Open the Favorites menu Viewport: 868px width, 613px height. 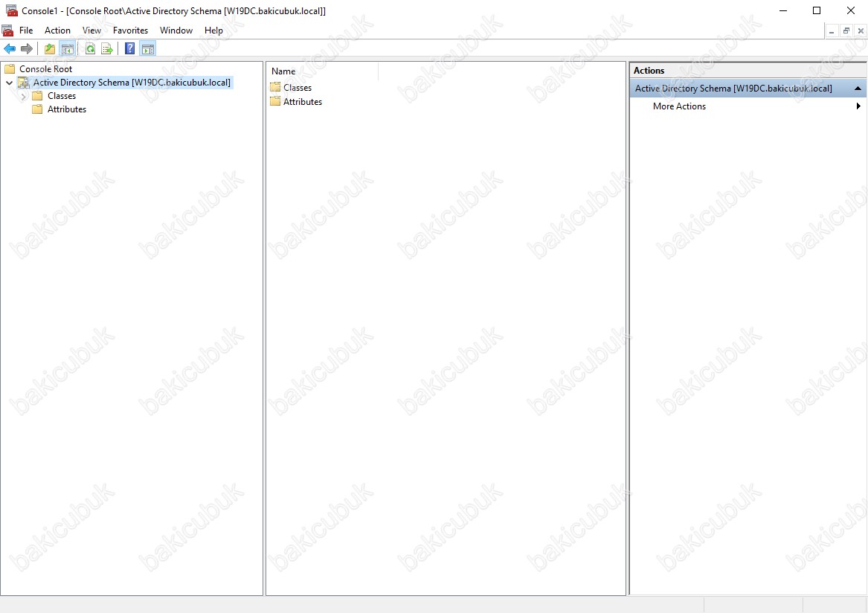pos(130,31)
